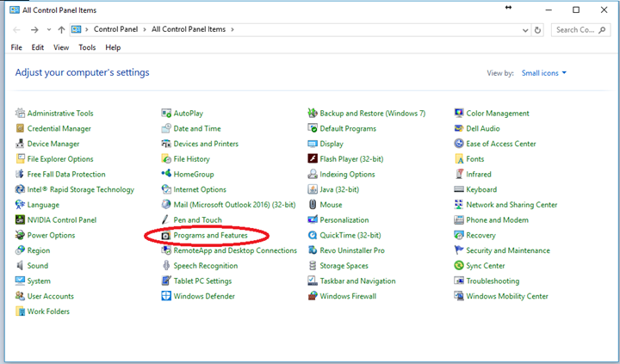Expand the address bar history dropdown
The height and width of the screenshot is (364, 620).
click(525, 30)
